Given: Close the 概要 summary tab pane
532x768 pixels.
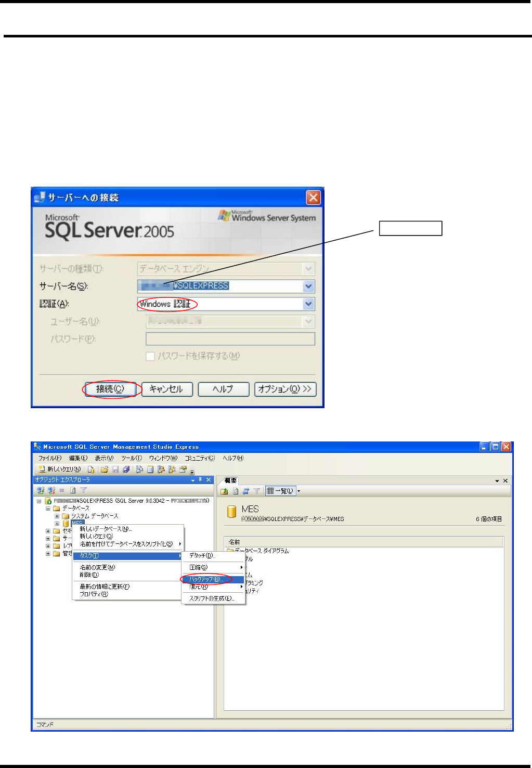Looking at the screenshot, I should pyautogui.click(x=505, y=481).
